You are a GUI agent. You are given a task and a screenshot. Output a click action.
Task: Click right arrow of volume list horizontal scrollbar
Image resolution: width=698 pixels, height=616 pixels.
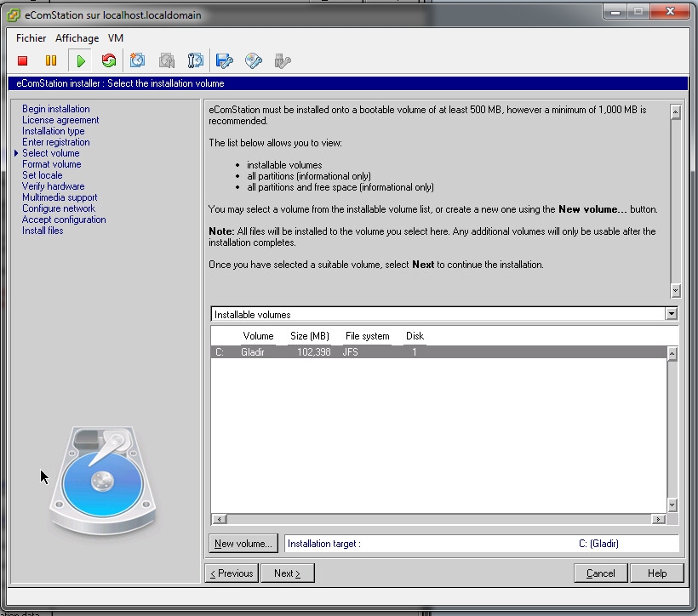[x=658, y=519]
